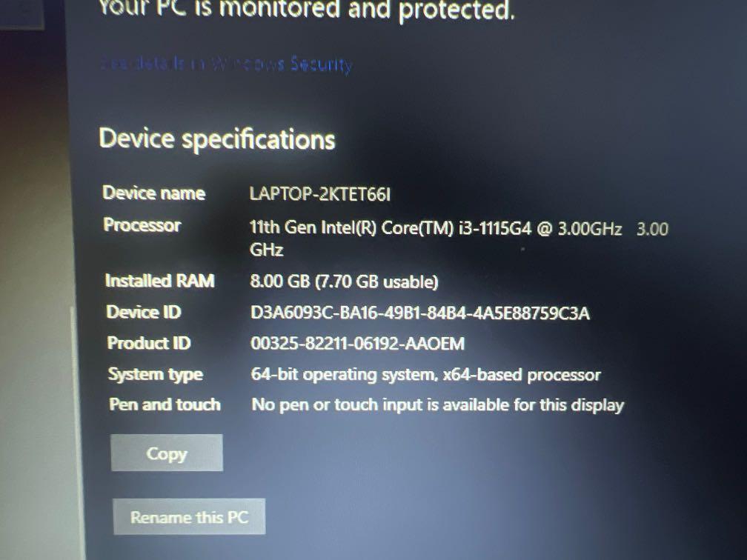Click the Device specifications heading
The width and height of the screenshot is (747, 560).
click(216, 139)
